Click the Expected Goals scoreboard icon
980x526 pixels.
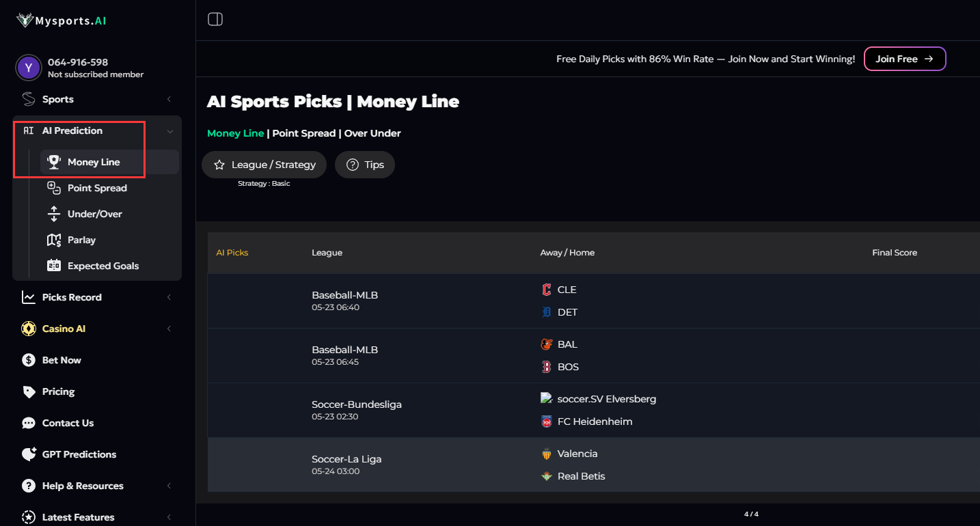click(x=54, y=266)
